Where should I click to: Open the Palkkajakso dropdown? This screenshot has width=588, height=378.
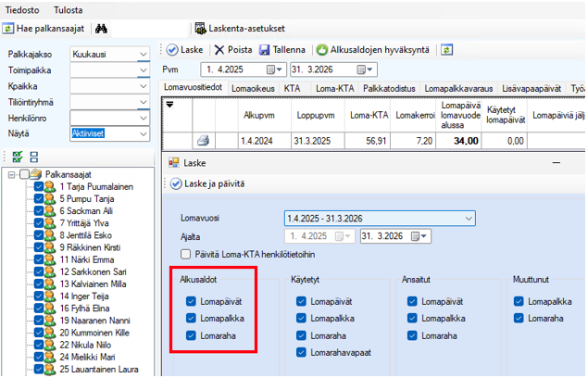tap(142, 55)
